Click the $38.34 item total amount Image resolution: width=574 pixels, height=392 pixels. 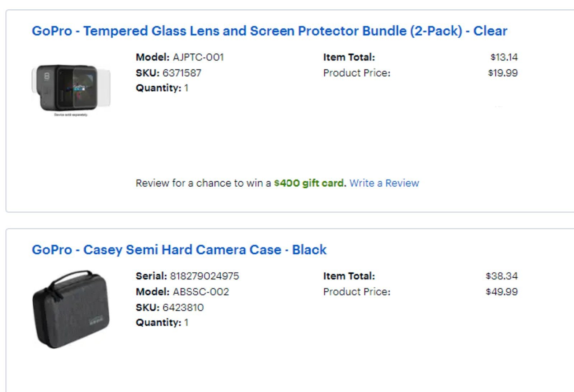click(x=502, y=276)
